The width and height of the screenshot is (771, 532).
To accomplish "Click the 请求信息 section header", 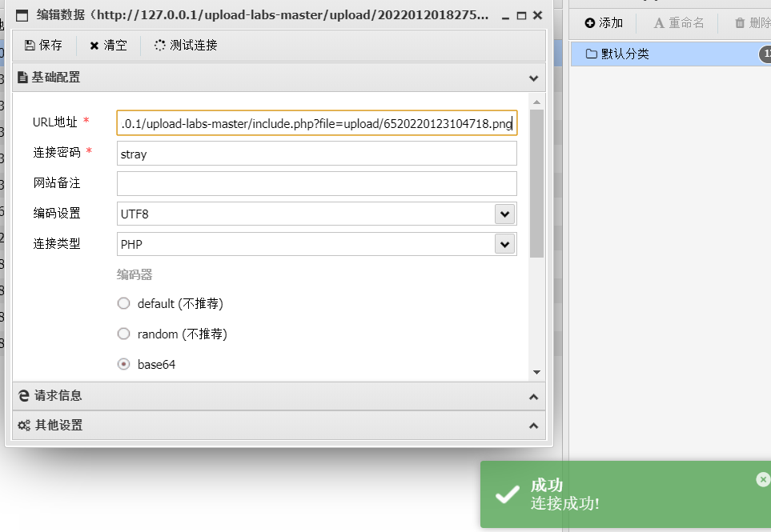I will pos(279,396).
